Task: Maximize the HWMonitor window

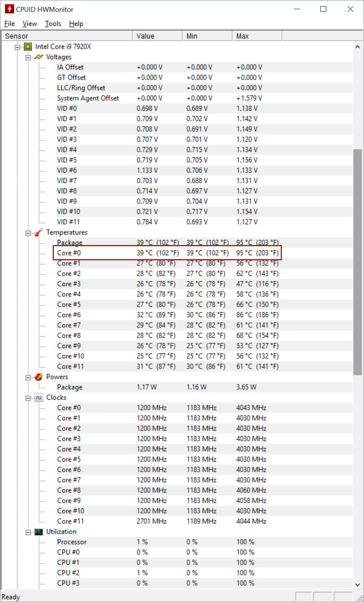Action: pos(323,9)
